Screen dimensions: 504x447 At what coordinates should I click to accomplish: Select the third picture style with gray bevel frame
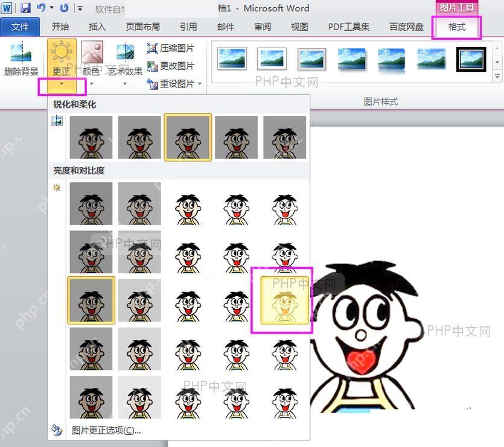click(x=311, y=59)
